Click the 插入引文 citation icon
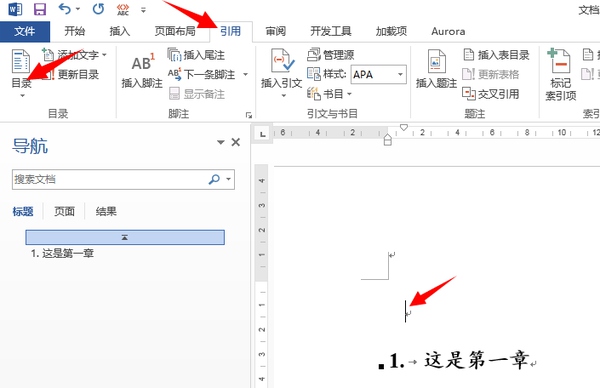 (x=282, y=61)
